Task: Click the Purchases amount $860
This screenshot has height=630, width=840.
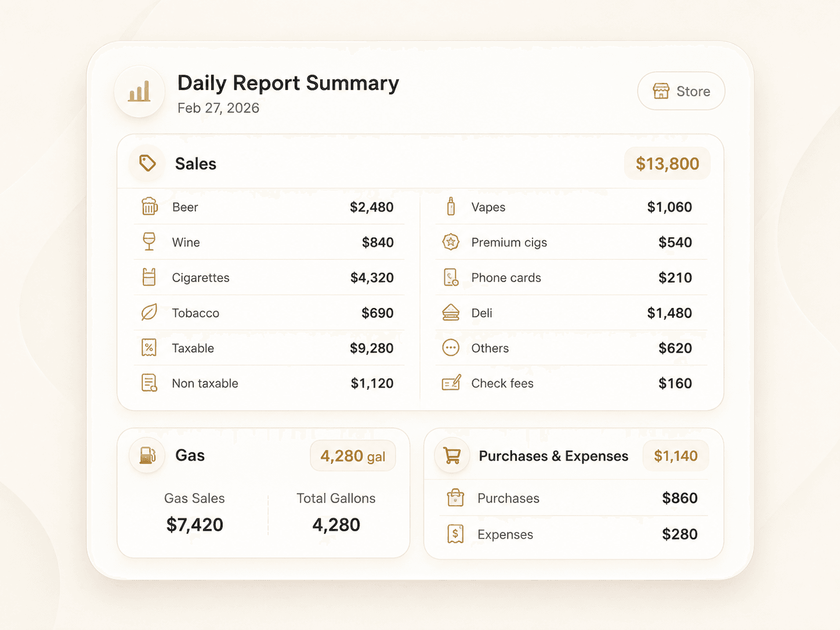Action: [680, 498]
